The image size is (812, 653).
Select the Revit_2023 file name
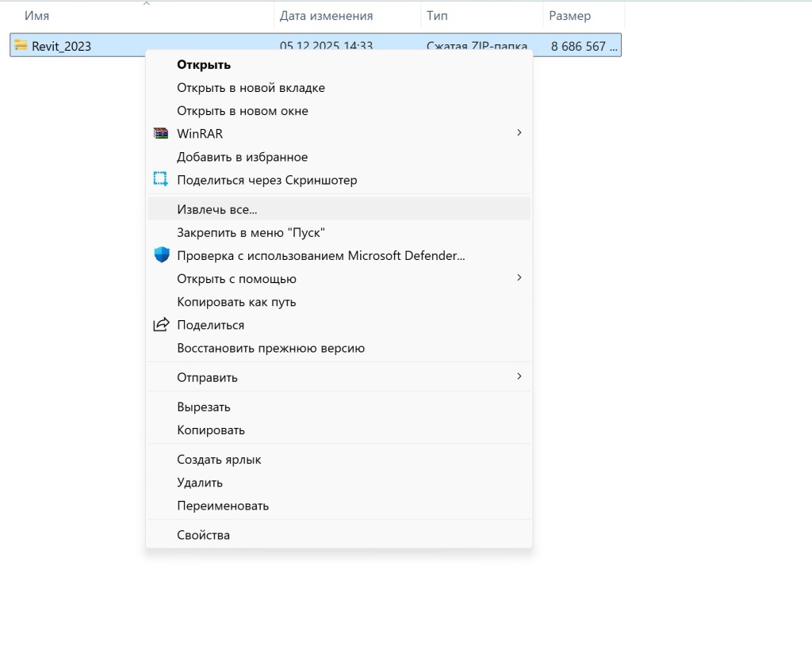click(61, 46)
